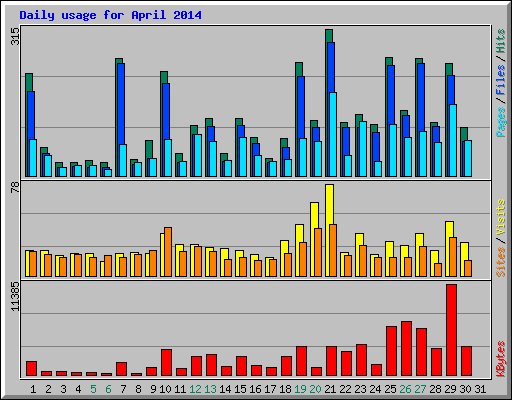Click day label 7 on the axis
Screen dimensions: 512x400
tap(123, 389)
